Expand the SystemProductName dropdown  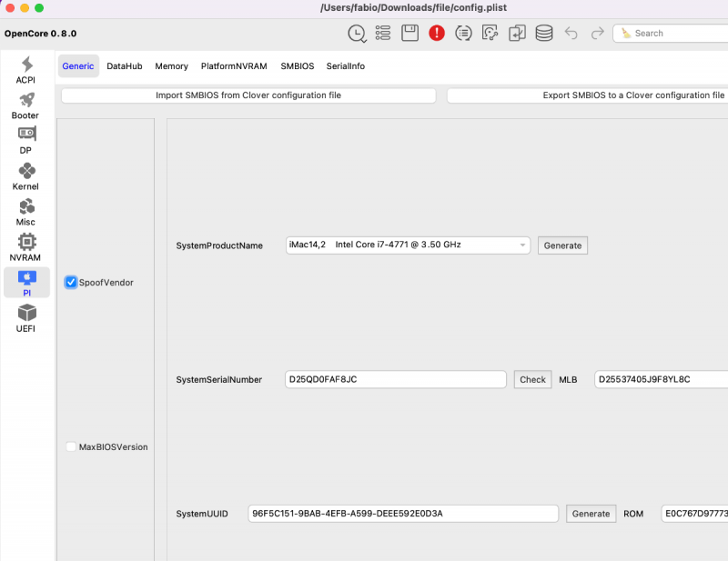408,245
